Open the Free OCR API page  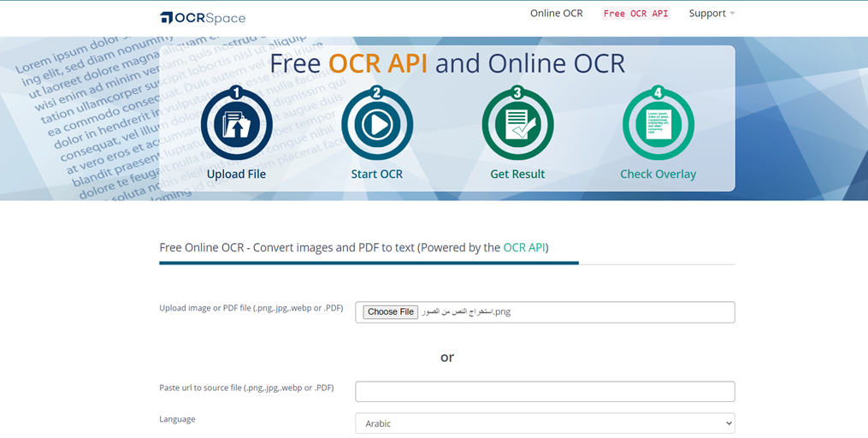coord(635,14)
